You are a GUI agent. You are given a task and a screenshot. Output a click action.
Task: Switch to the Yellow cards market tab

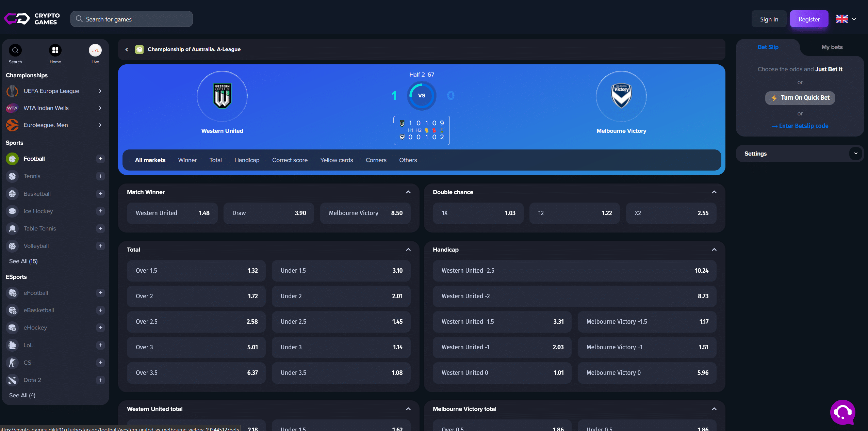click(336, 160)
